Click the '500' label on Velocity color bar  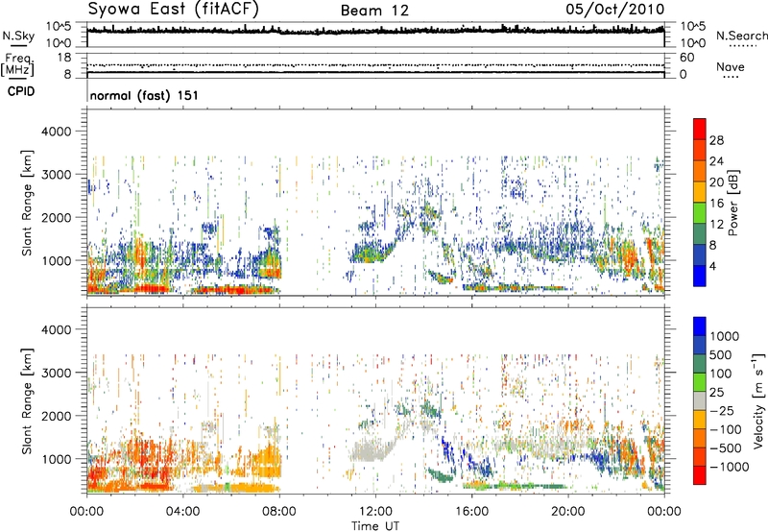(x=721, y=354)
